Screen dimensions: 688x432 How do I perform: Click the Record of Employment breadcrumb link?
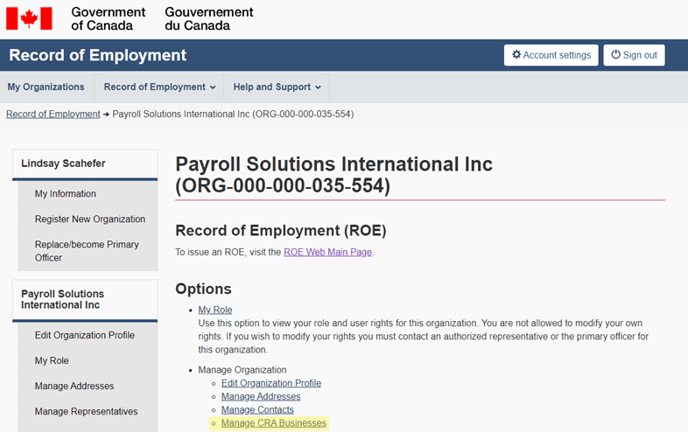tap(53, 114)
